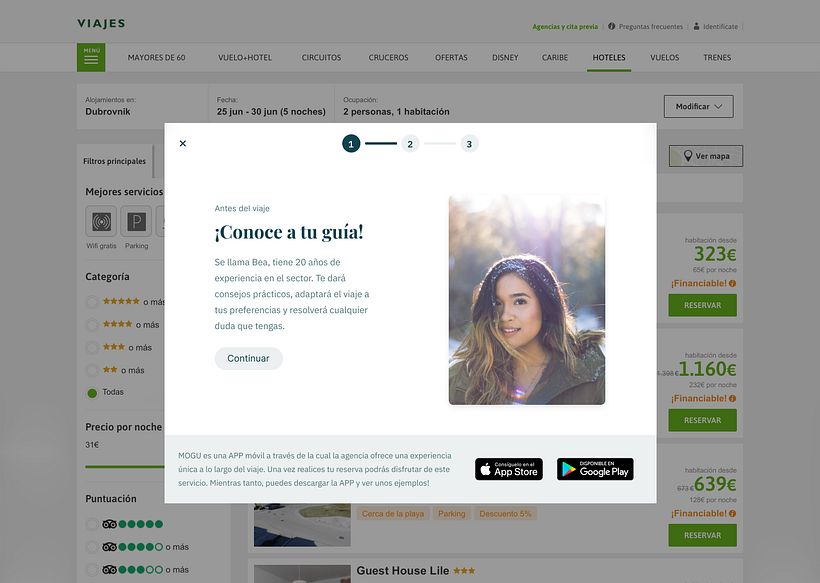Select the Todas category option

[92, 393]
